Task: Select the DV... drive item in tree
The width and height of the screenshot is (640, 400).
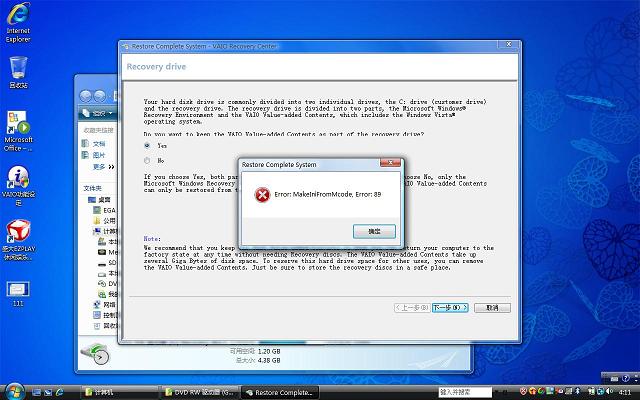Action: tap(108, 284)
